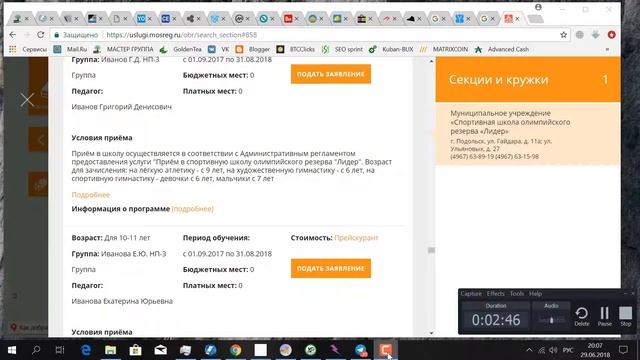640x360 pixels.
Task: Click the gray download arrow extension icon
Action: pos(596,35)
